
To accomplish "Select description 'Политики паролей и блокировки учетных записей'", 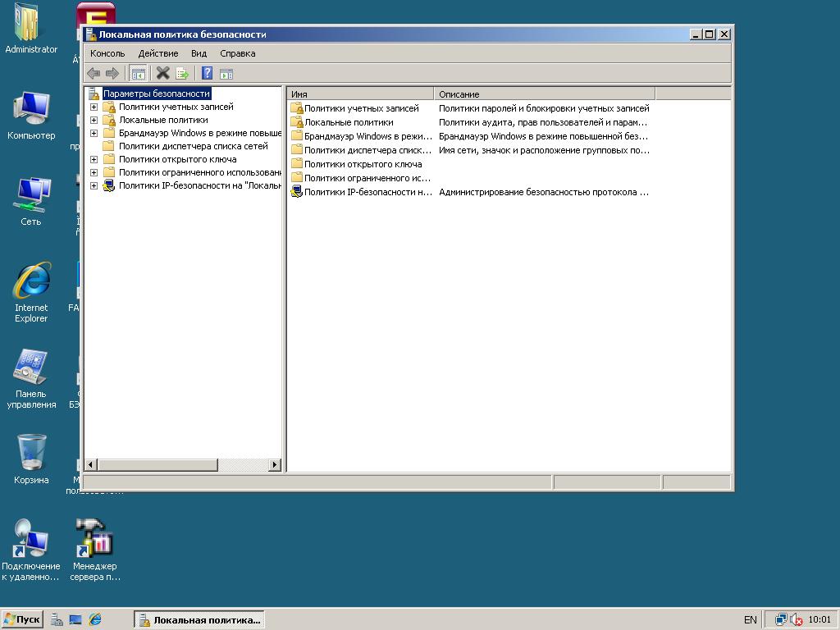I will (x=544, y=108).
